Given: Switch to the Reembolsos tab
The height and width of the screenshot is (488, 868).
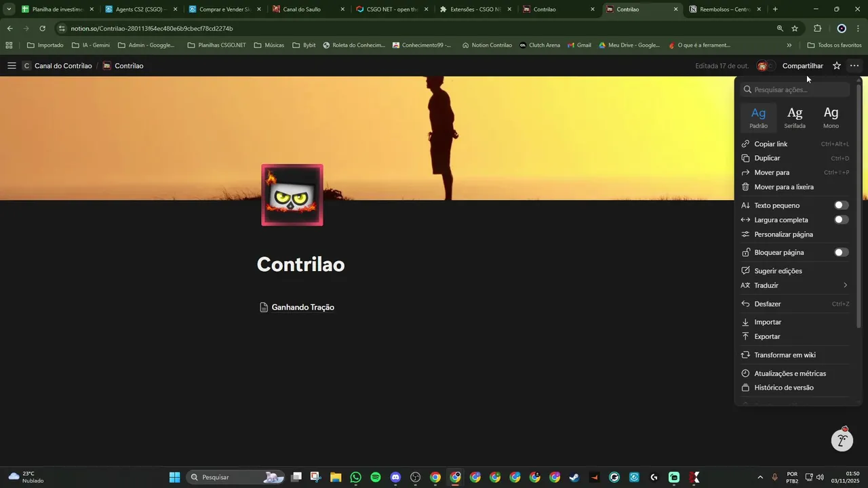Looking at the screenshot, I should pyautogui.click(x=726, y=9).
